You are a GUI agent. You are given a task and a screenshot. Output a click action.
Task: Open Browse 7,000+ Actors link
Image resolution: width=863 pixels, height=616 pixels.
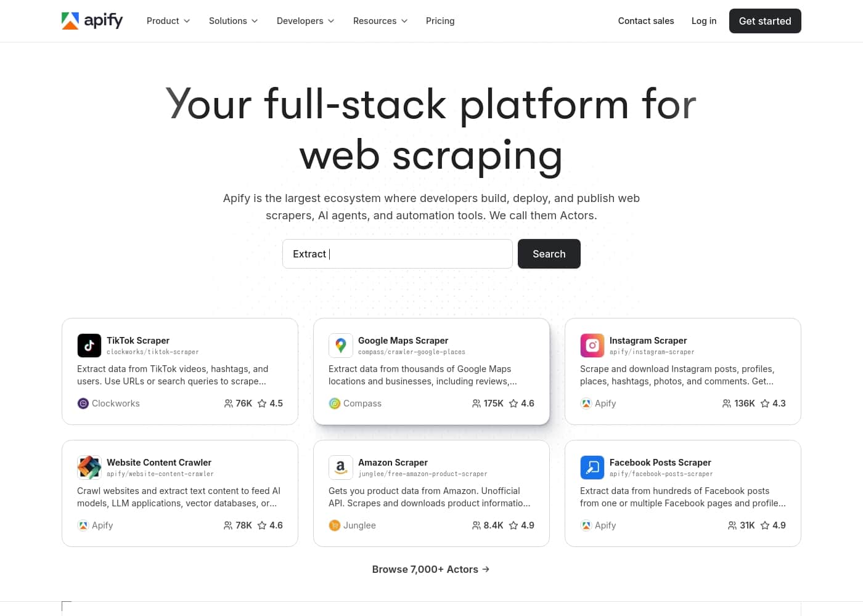pos(431,569)
